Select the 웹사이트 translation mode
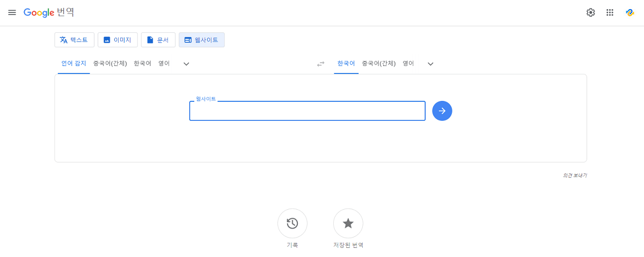Screen dimensions: 644x257 pyautogui.click(x=201, y=40)
